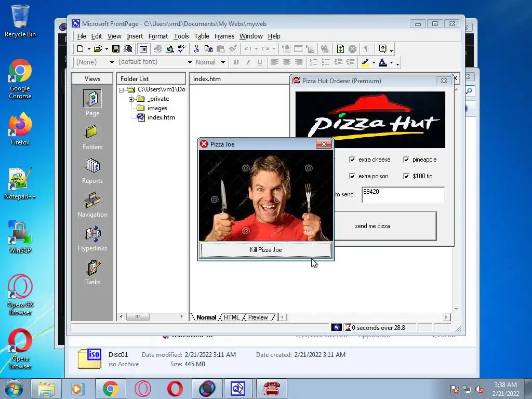The height and width of the screenshot is (399, 532).
Task: Switch to Navigation view in Views bar
Action: [92, 205]
